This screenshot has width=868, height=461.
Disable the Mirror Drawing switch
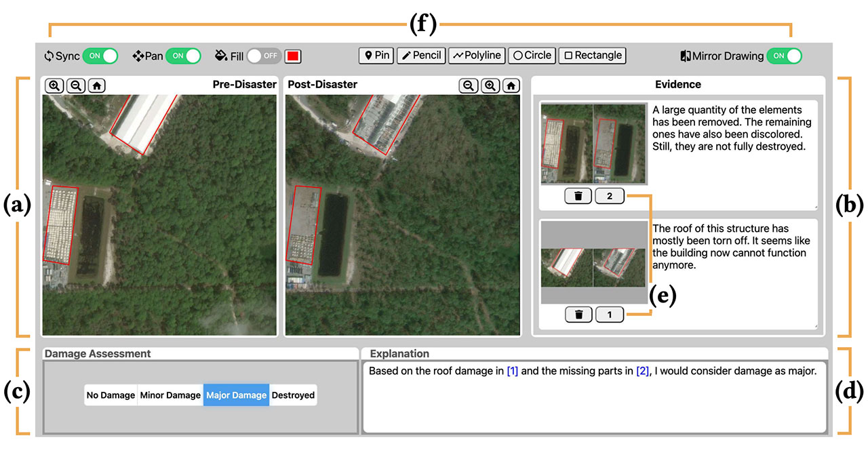784,56
